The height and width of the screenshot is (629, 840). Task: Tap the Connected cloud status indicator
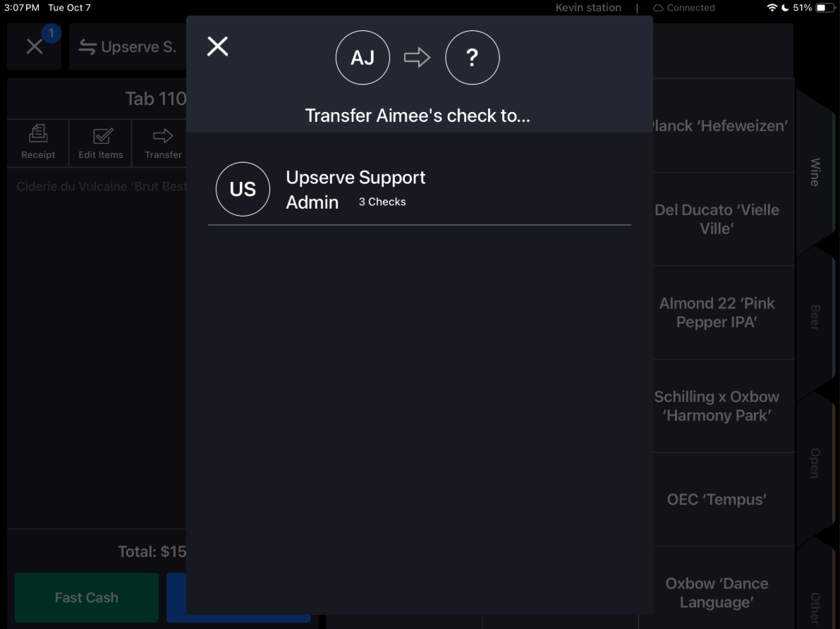684,8
